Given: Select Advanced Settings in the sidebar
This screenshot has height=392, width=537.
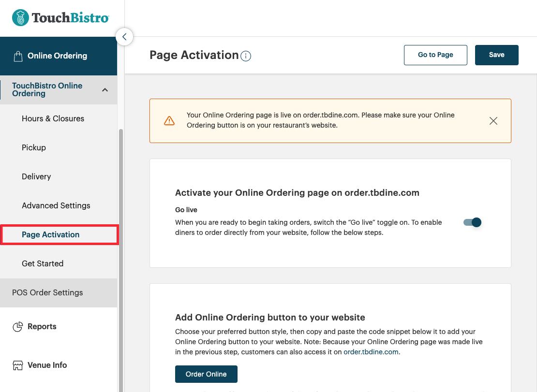Looking at the screenshot, I should (x=56, y=205).
